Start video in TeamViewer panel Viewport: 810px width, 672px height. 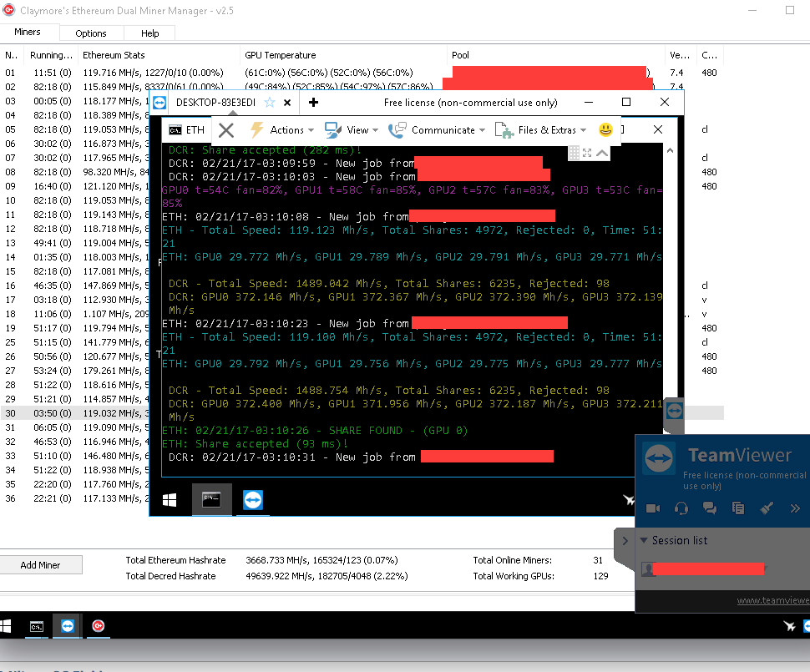click(653, 508)
